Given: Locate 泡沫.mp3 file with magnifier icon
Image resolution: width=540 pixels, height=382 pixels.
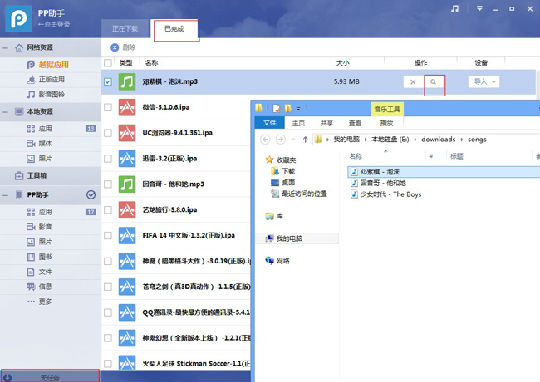Looking at the screenshot, I should pos(433,82).
